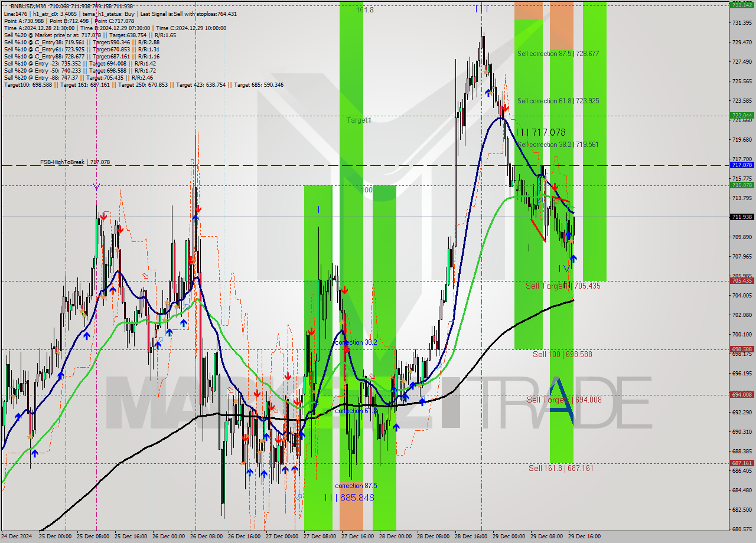This screenshot has height=543, width=756.
Task: Click the 709.890 price scale value
Action: click(742, 237)
